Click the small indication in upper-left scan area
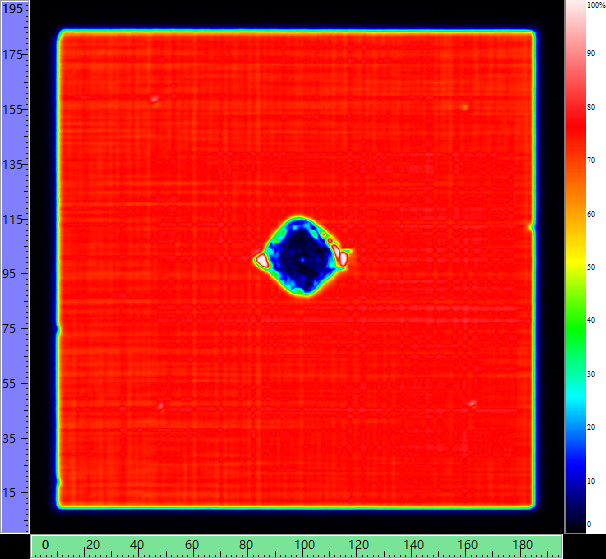Viewport: 606px width, 559px height. tap(154, 98)
